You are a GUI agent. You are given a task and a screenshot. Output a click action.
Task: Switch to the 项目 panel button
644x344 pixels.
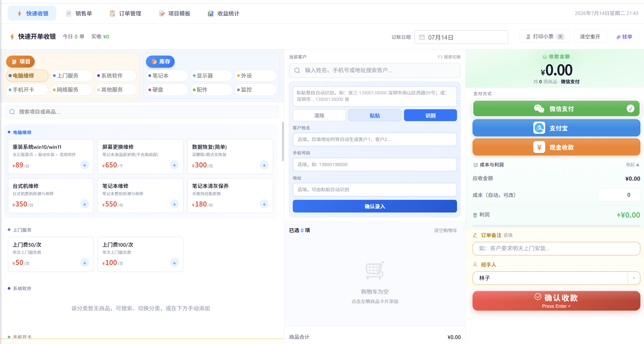point(20,62)
